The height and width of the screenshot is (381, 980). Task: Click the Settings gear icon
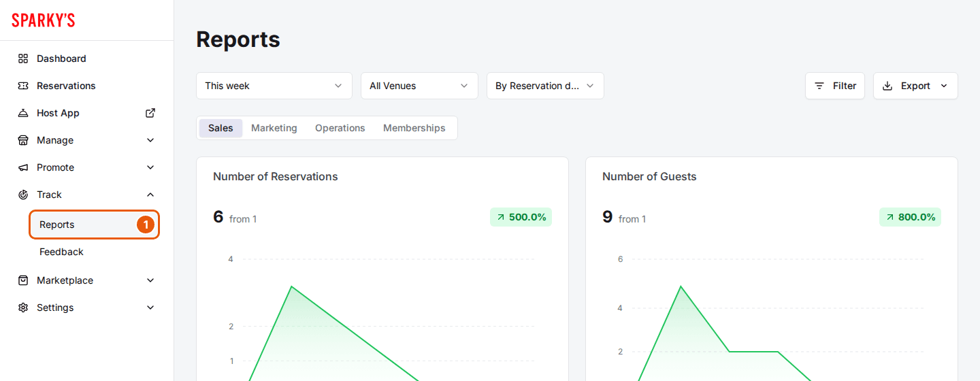23,308
